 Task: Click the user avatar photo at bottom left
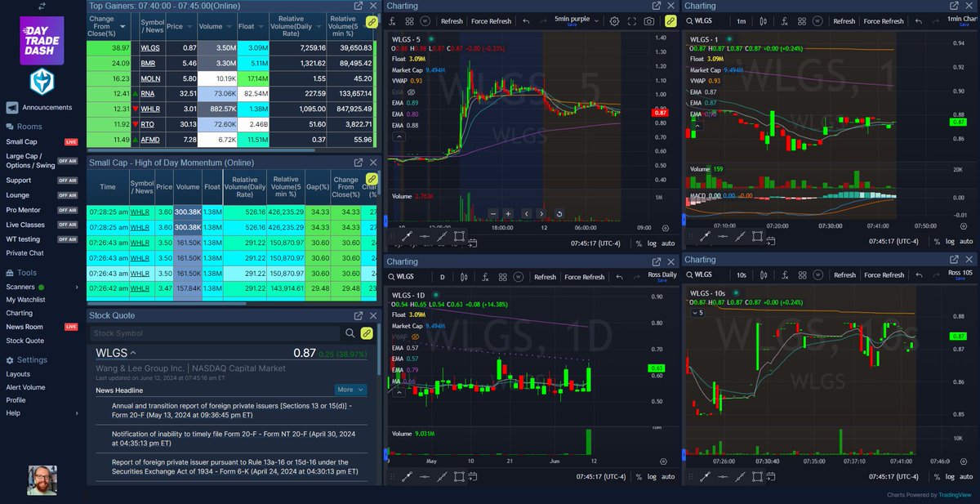(42, 480)
